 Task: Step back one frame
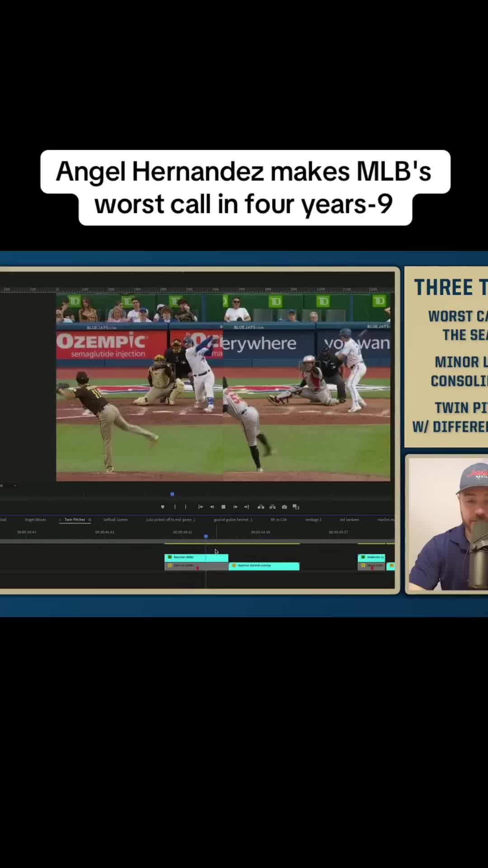[212, 507]
